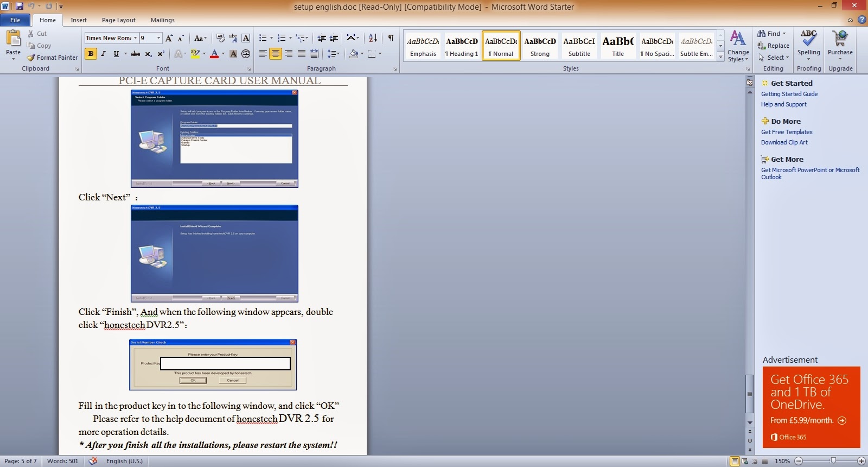Collapse the ribbon with the caret
The height and width of the screenshot is (467, 868).
[x=850, y=20]
